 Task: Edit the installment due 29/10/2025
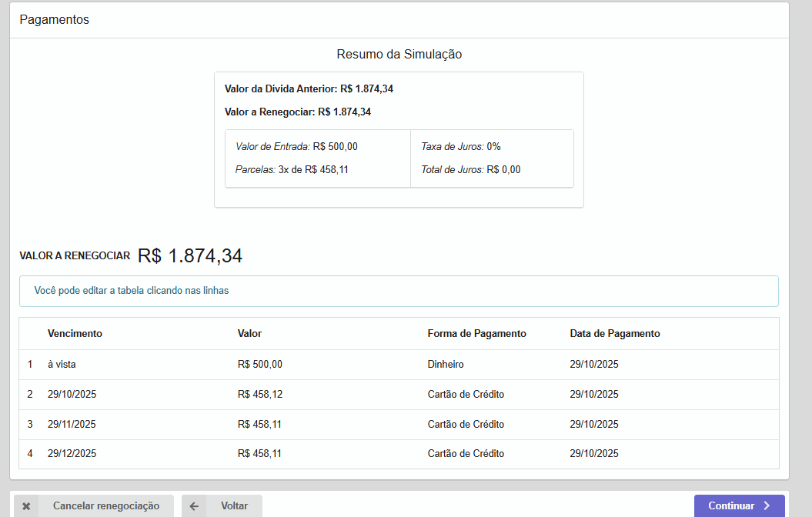(72, 394)
